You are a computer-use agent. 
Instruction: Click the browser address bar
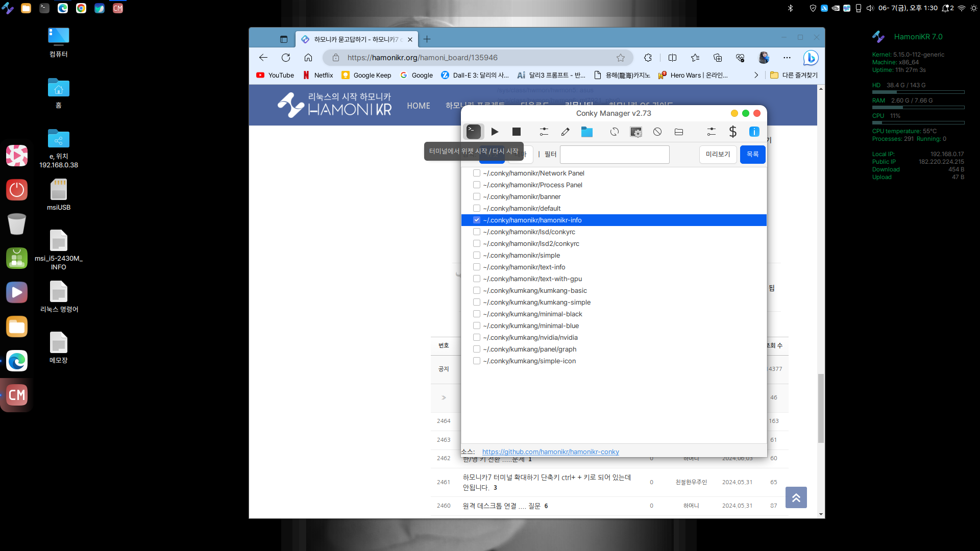click(x=477, y=58)
